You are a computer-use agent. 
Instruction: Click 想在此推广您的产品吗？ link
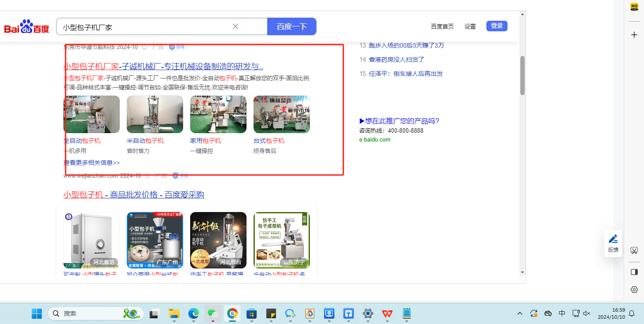tap(399, 121)
